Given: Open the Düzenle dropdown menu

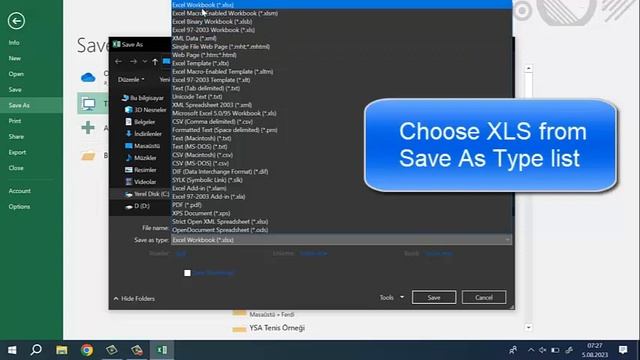Looking at the screenshot, I should [131, 80].
